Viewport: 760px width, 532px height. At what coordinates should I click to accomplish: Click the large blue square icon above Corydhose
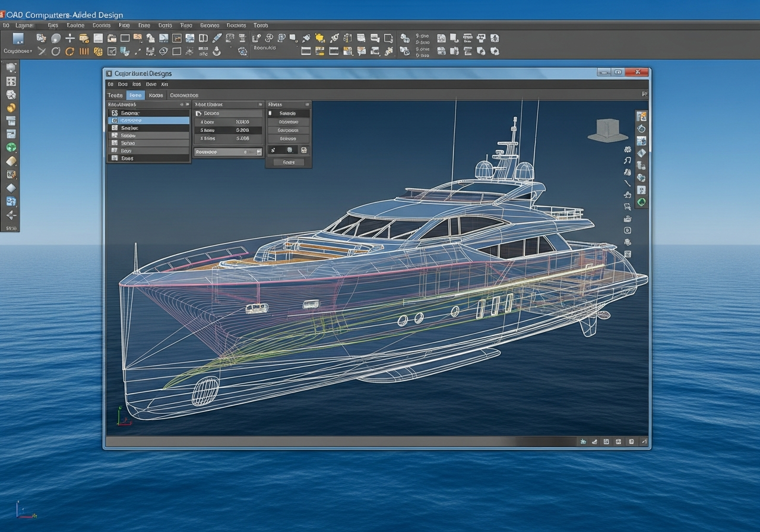[18, 39]
